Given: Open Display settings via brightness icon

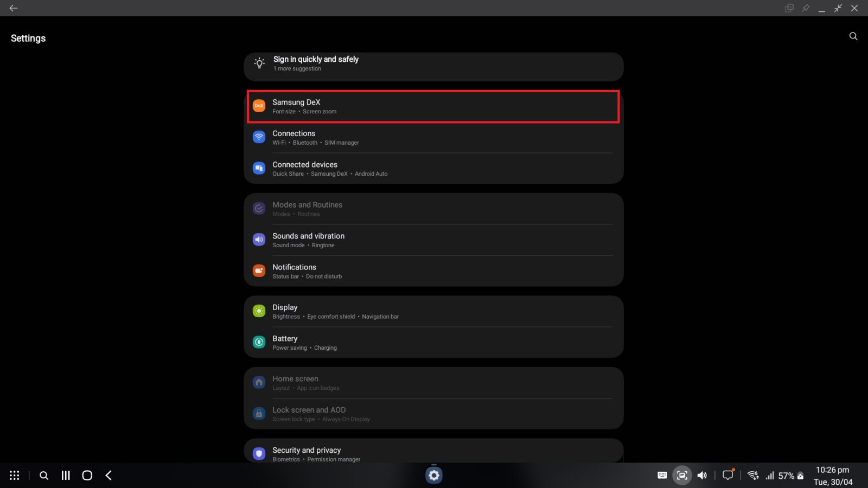Looking at the screenshot, I should (x=259, y=311).
